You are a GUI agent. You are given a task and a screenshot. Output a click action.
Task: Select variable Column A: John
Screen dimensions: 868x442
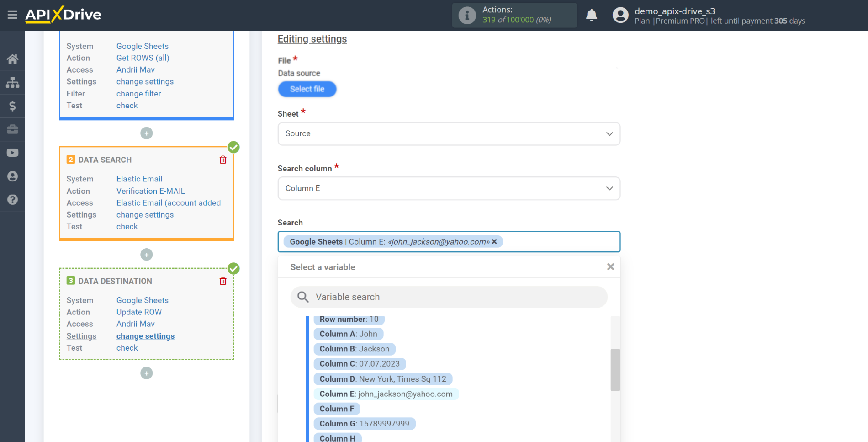[349, 334]
